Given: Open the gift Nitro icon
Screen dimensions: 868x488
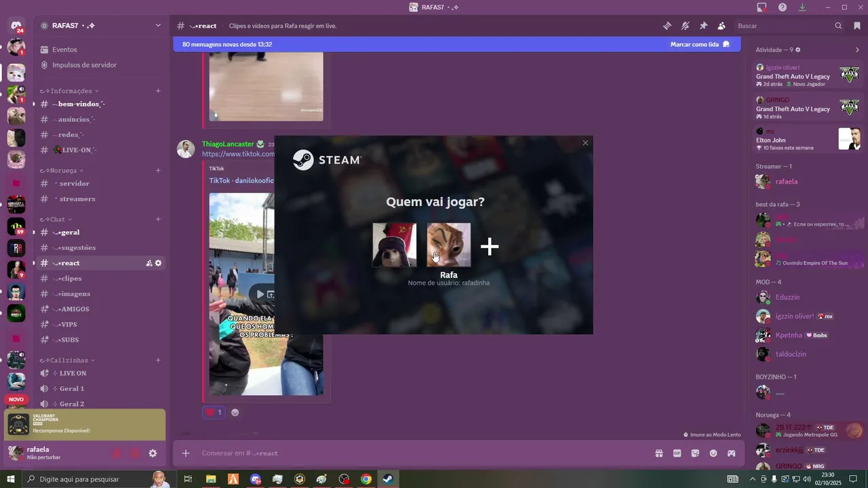Looking at the screenshot, I should (658, 453).
